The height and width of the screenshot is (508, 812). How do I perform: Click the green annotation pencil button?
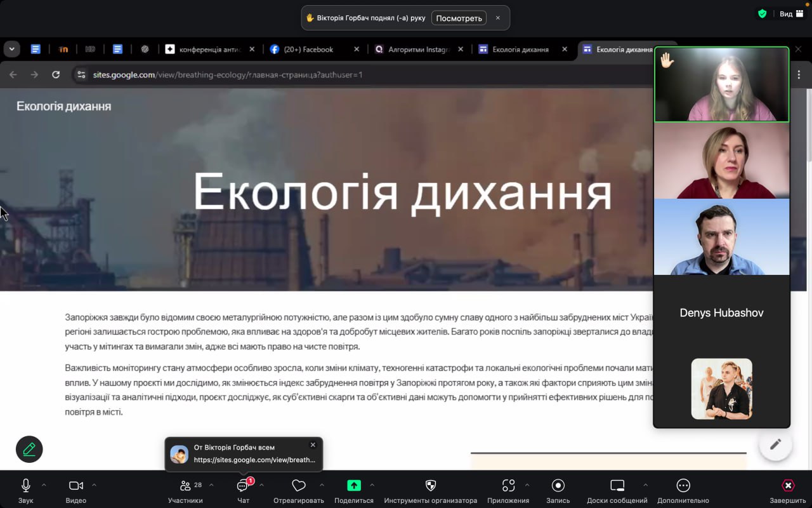pos(29,450)
